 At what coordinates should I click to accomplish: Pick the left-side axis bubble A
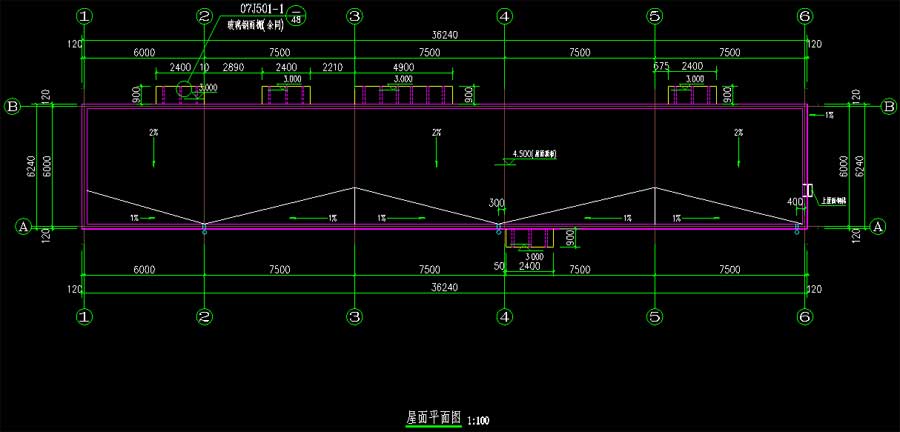click(x=24, y=227)
